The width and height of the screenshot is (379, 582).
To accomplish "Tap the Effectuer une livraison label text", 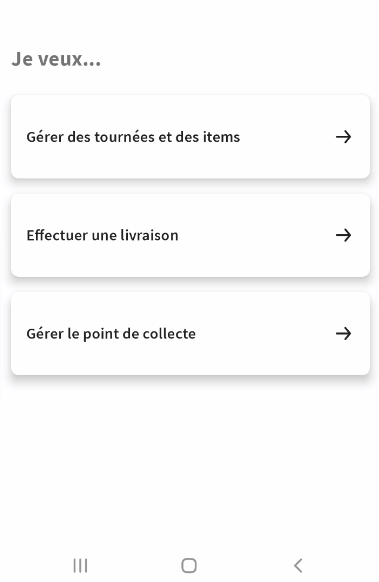I will coord(102,235).
